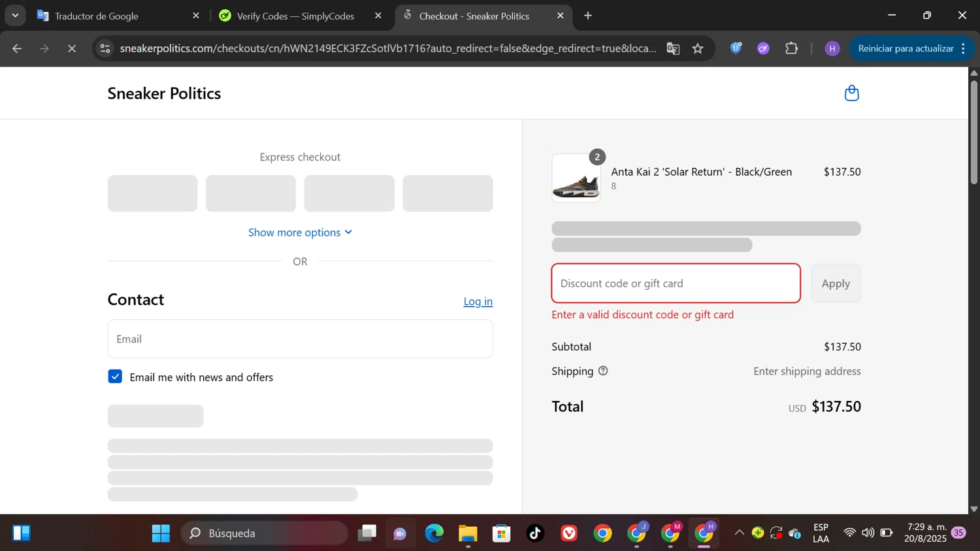Uncheck Email me with news and offers
This screenshot has height=551, width=980.
click(115, 377)
